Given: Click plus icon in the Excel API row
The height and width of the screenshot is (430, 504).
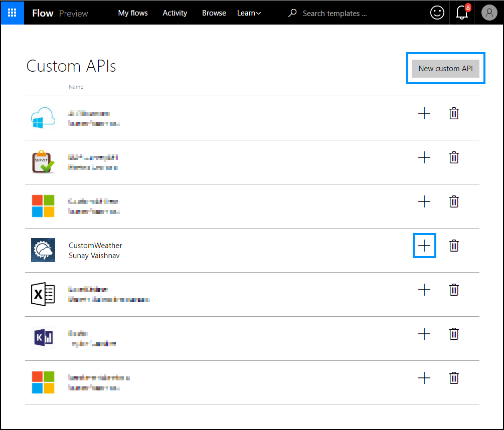Looking at the screenshot, I should (x=424, y=290).
